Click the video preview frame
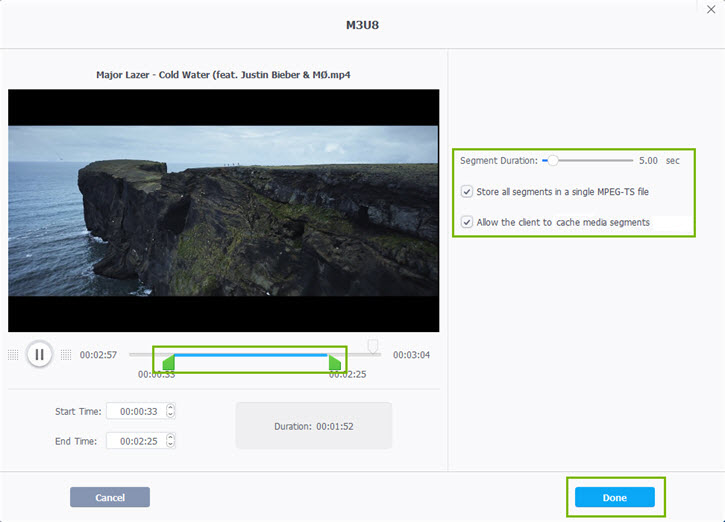This screenshot has width=725, height=522. (x=223, y=210)
